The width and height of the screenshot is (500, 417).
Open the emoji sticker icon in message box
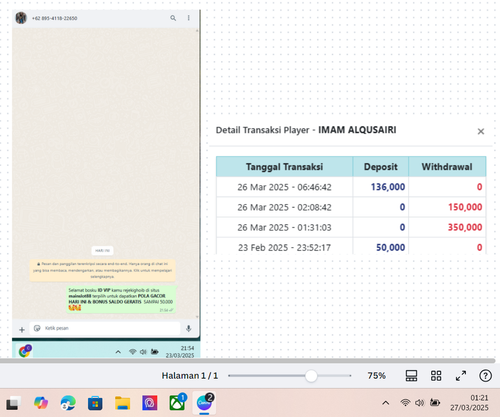coord(37,328)
